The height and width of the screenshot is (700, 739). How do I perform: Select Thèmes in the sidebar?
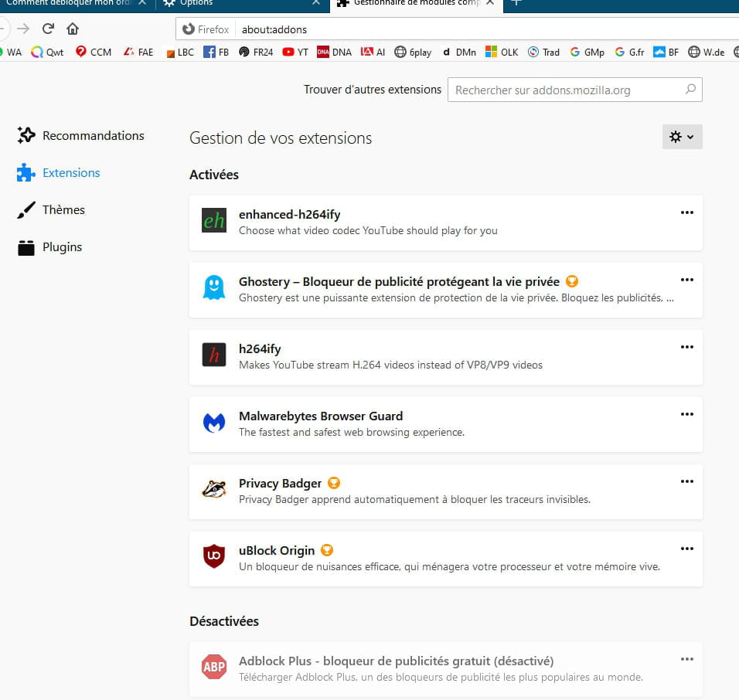click(51, 209)
